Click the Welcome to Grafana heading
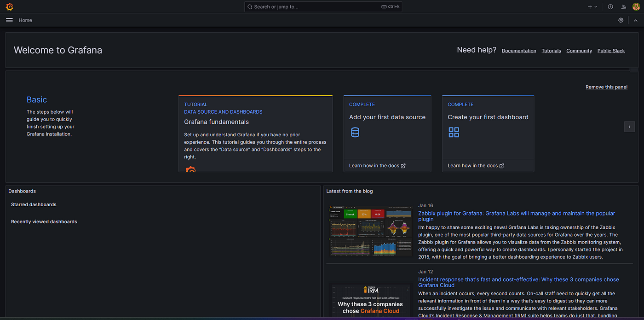Viewport: 644px width, 320px height. 58,51
